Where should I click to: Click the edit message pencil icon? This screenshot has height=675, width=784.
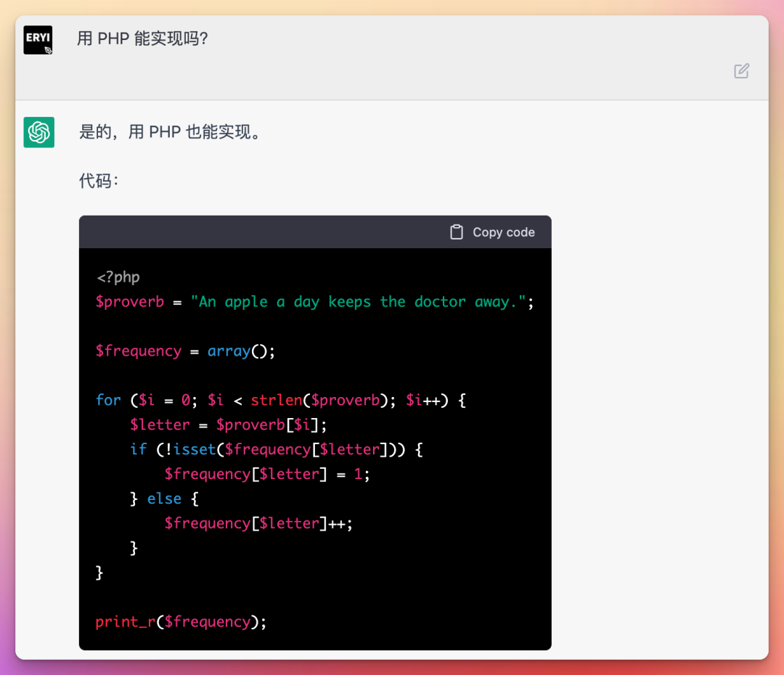click(x=741, y=71)
